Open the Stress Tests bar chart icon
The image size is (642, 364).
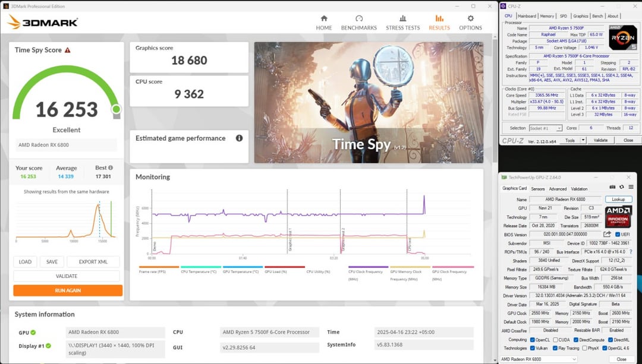403,18
